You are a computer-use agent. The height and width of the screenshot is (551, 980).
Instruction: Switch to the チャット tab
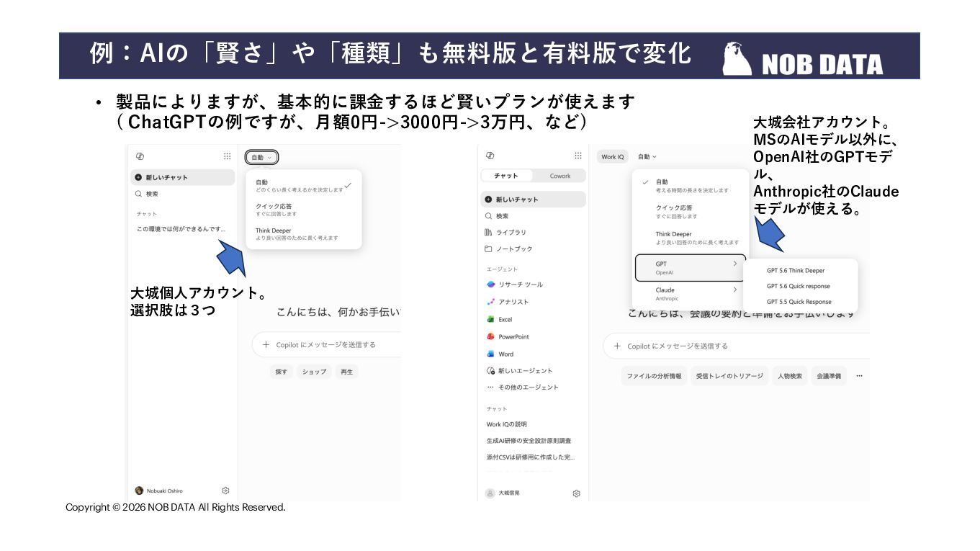click(x=506, y=176)
